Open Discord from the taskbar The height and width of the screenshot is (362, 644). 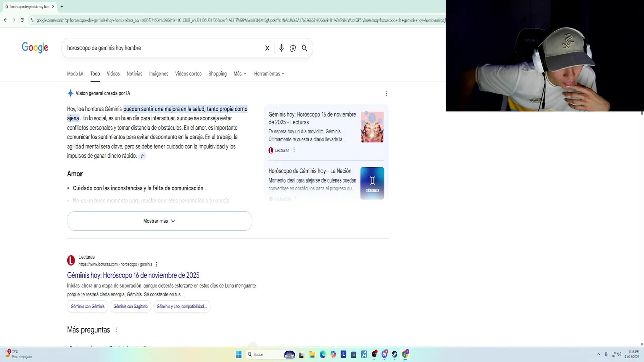(385, 354)
